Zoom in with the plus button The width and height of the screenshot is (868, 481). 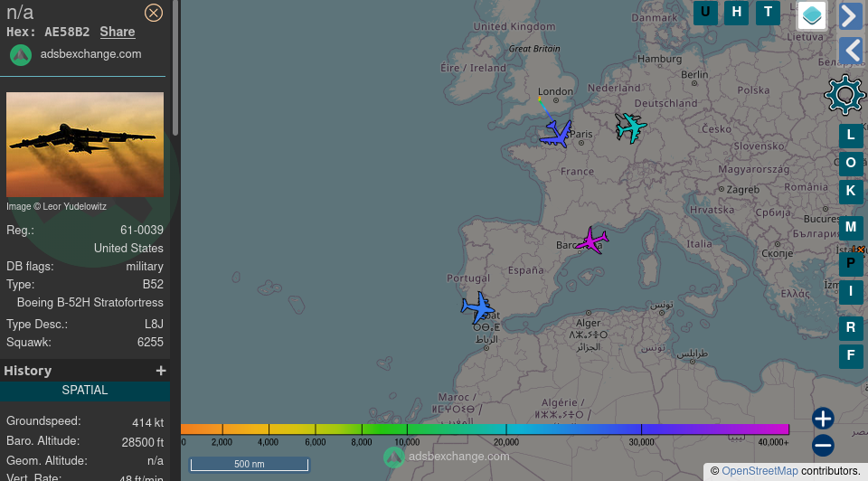click(x=823, y=419)
